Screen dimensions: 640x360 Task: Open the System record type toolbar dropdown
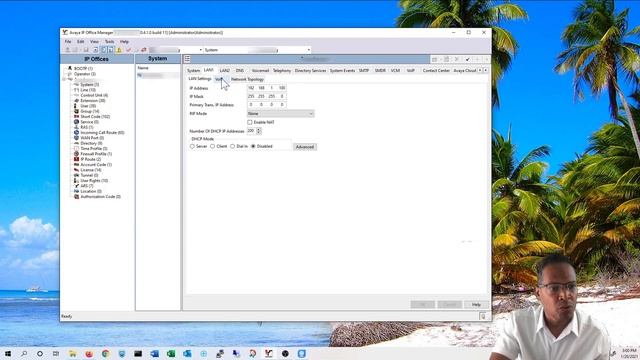pos(257,50)
